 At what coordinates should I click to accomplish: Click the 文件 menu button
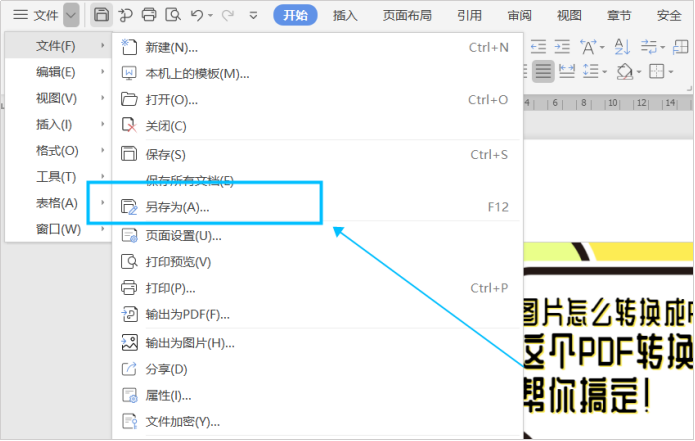coord(46,16)
